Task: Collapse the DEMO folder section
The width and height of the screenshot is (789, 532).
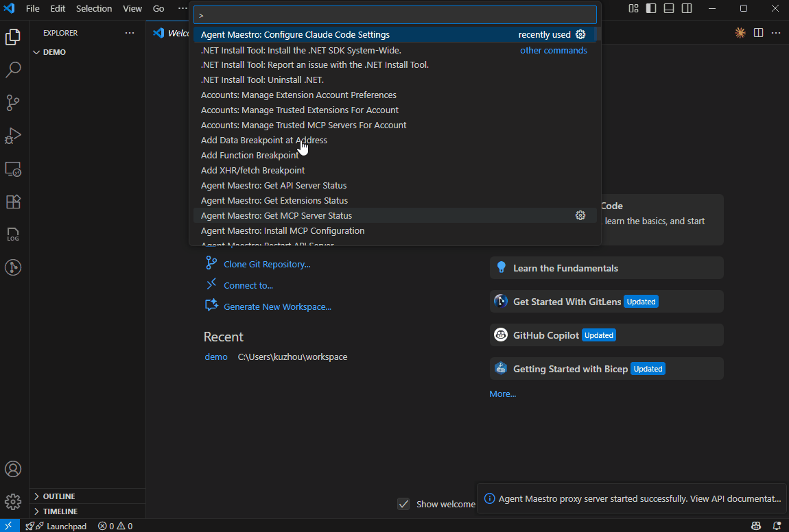Action: pyautogui.click(x=54, y=52)
